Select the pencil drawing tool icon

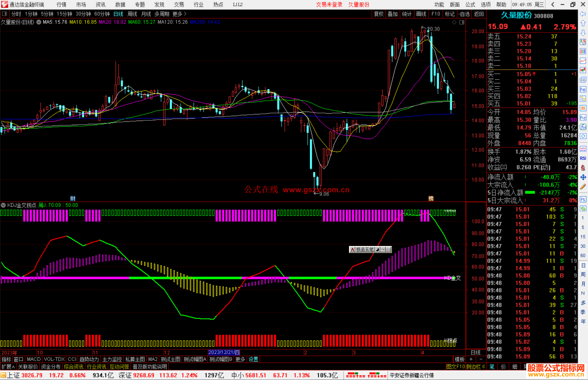(x=583, y=187)
